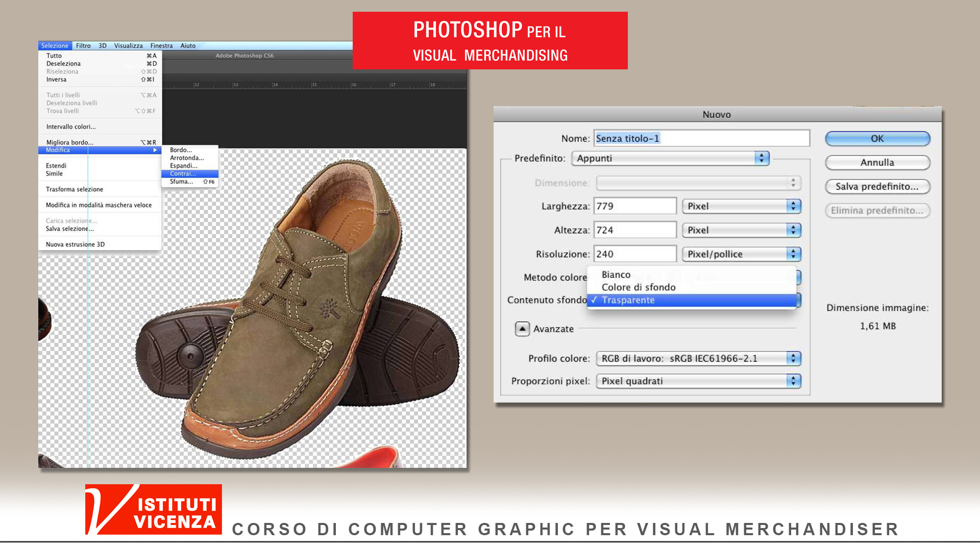Click the Risoluzione value field

[x=635, y=254]
